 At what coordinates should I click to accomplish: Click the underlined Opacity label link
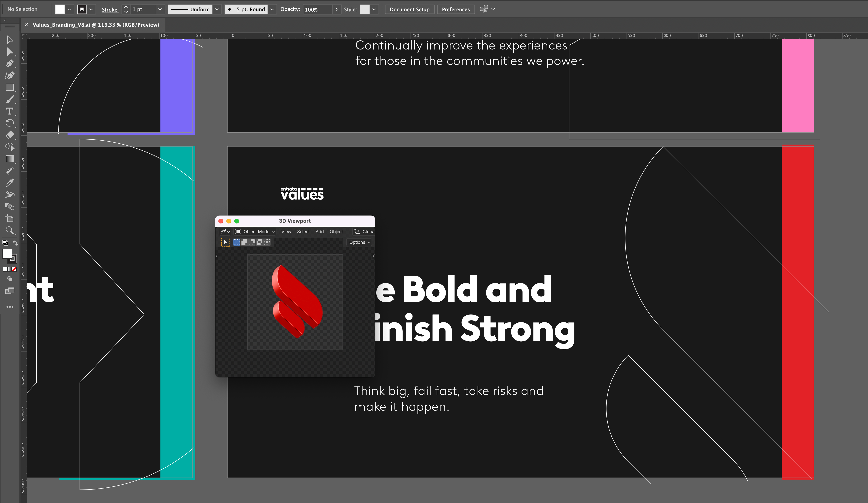[290, 9]
